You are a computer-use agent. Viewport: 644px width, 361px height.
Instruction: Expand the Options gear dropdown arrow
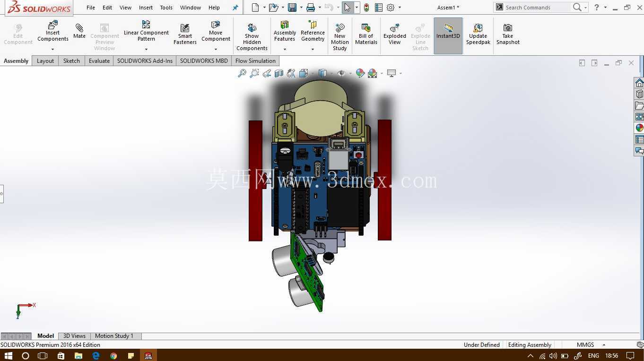[x=400, y=8]
